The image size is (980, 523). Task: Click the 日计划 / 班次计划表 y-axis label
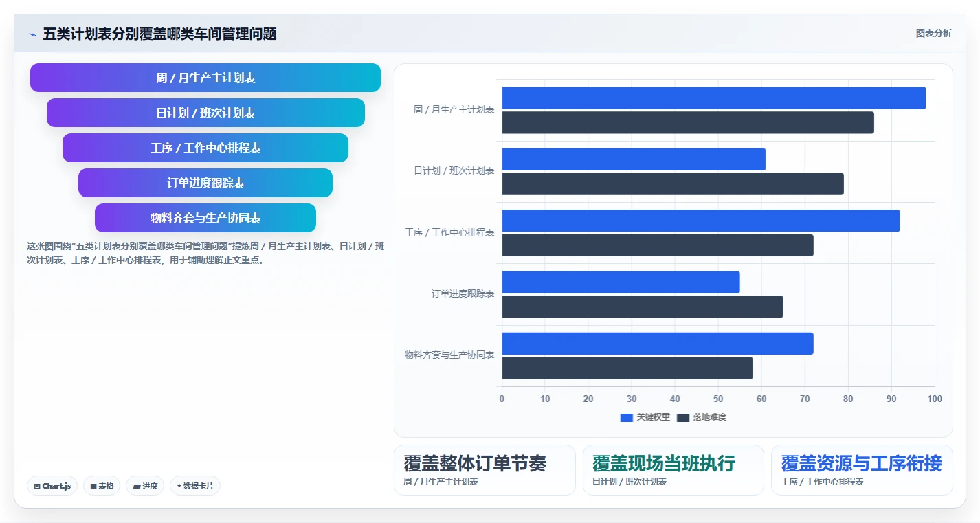tap(454, 171)
